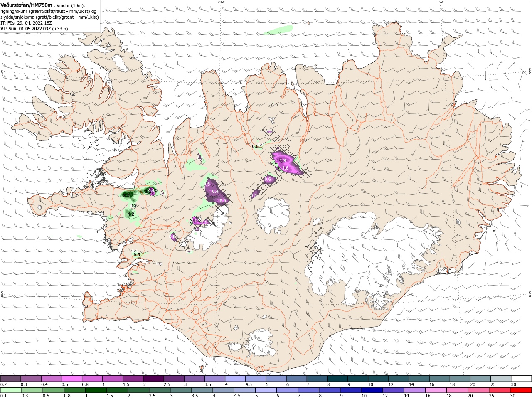The image size is (532, 399).
Task: Pick the pale green 0.1 swatch on rain scale
Action: [11, 390]
